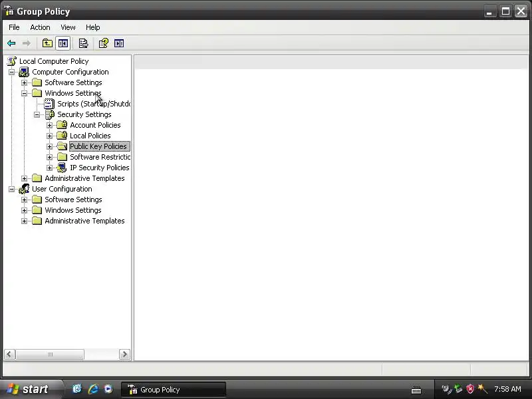532x399 pixels.
Task: Open the Help menu
Action: [x=92, y=27]
